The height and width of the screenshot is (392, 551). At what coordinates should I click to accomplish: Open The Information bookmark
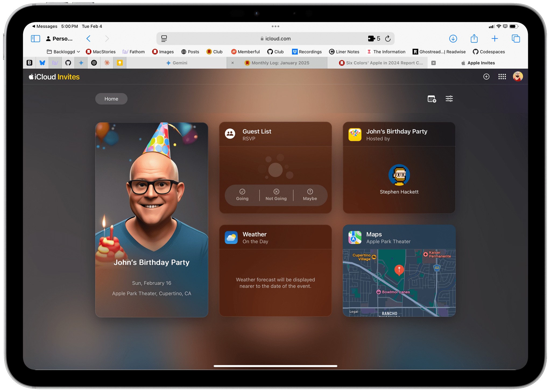click(x=386, y=52)
